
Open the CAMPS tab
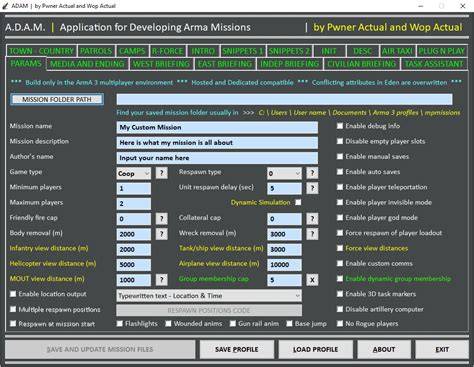point(132,51)
